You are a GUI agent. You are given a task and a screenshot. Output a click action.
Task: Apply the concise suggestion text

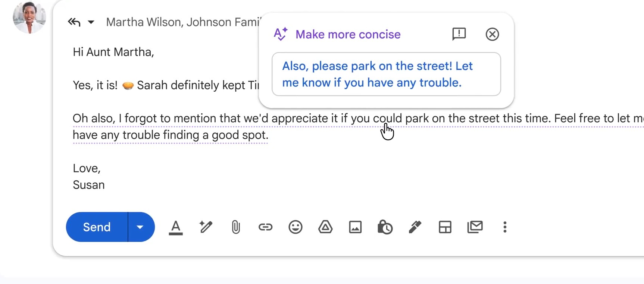coord(386,74)
